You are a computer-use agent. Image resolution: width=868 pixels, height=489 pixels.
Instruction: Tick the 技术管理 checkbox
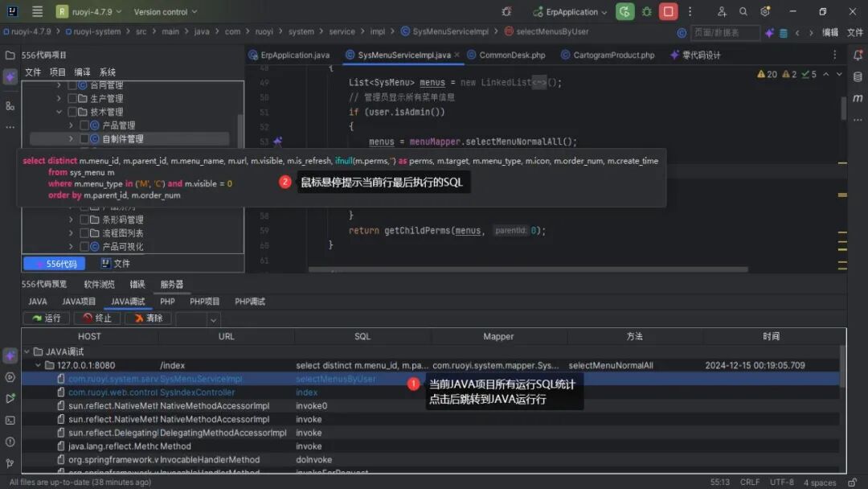point(72,112)
